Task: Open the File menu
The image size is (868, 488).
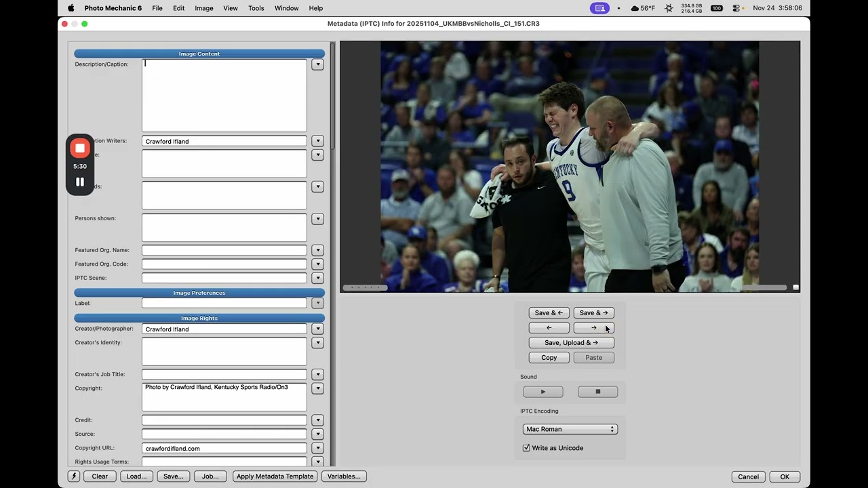Action: tap(157, 8)
